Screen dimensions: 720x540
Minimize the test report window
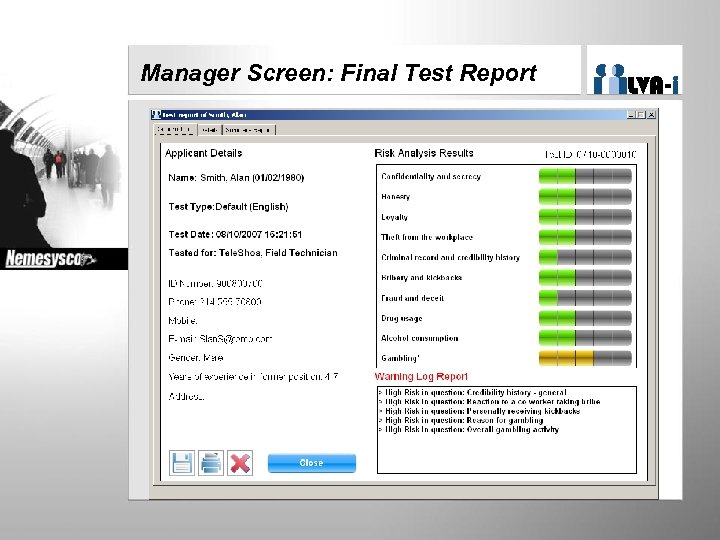coord(631,115)
